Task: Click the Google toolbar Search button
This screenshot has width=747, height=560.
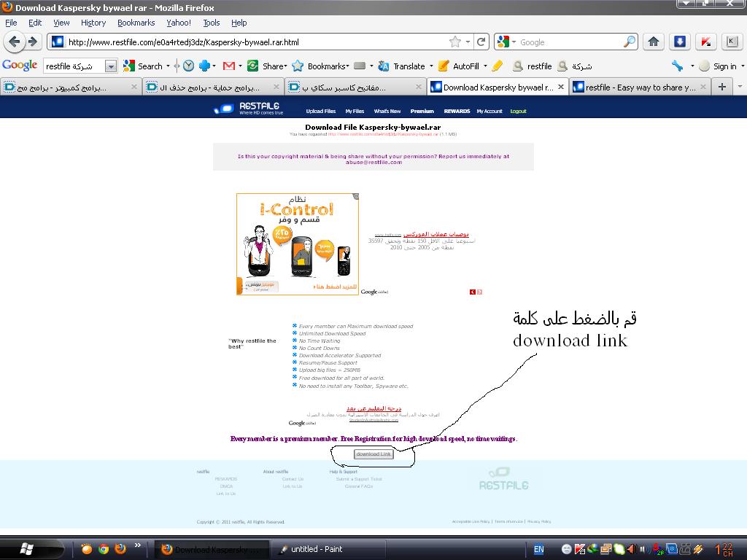Action: tap(143, 66)
